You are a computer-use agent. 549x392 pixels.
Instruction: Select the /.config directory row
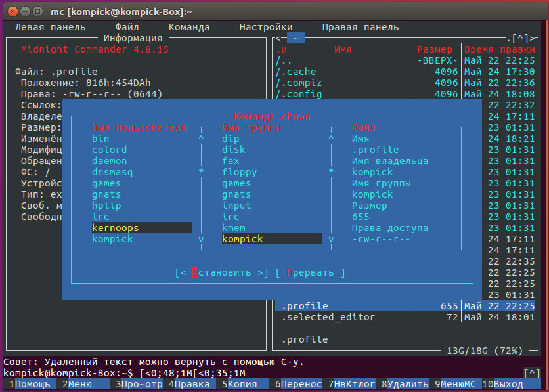(x=405, y=94)
